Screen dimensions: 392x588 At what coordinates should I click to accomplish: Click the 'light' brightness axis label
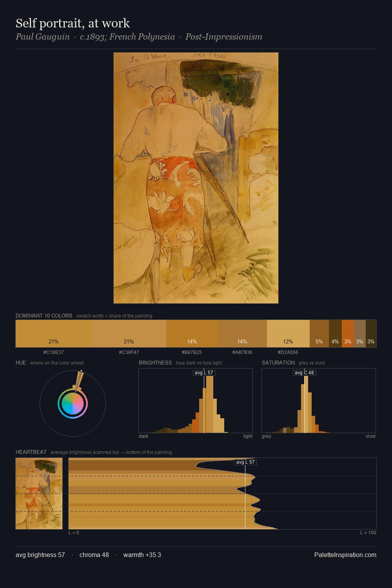click(248, 436)
